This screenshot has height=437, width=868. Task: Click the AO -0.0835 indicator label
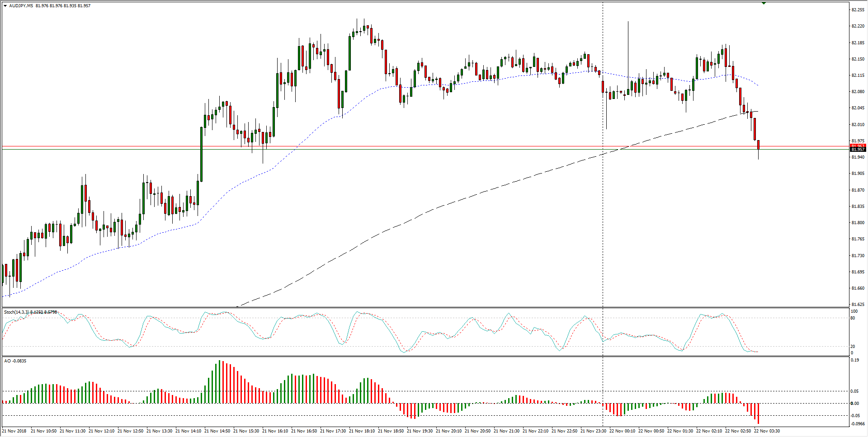[x=15, y=361]
